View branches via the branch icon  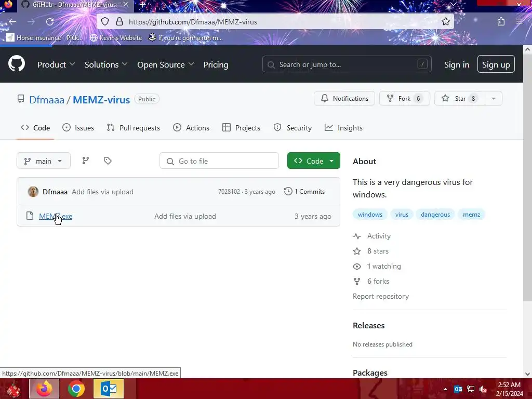point(86,161)
